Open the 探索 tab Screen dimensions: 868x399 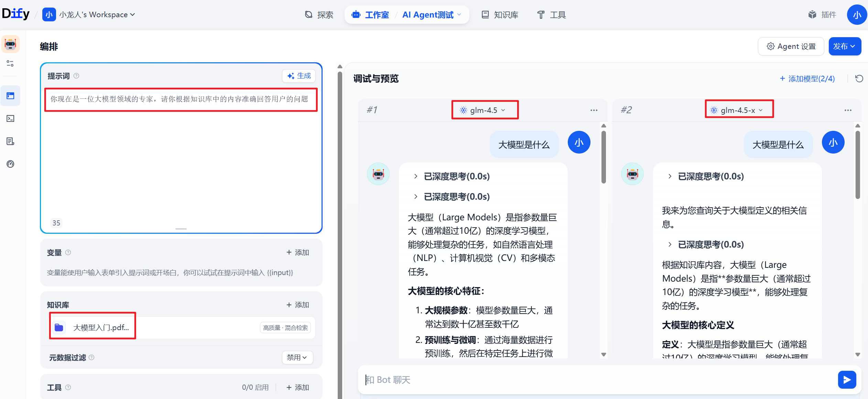pos(319,14)
